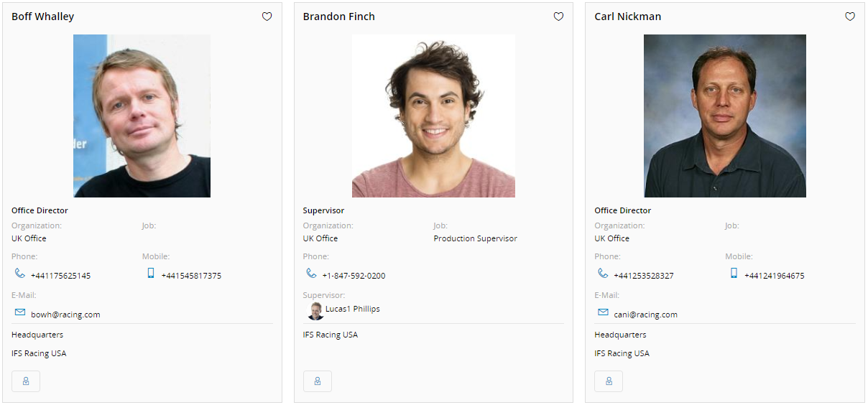Click Lucas1 Phillips small avatar
This screenshot has height=405, width=868.
(315, 311)
